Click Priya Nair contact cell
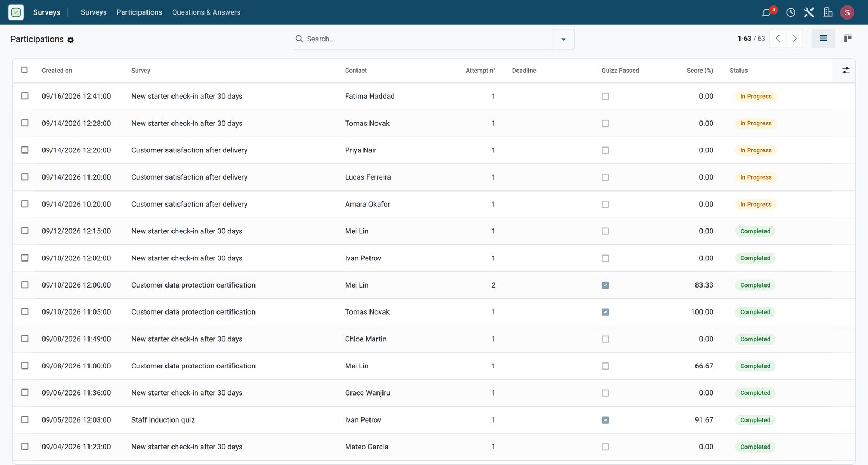The height and width of the screenshot is (465, 868). click(361, 150)
